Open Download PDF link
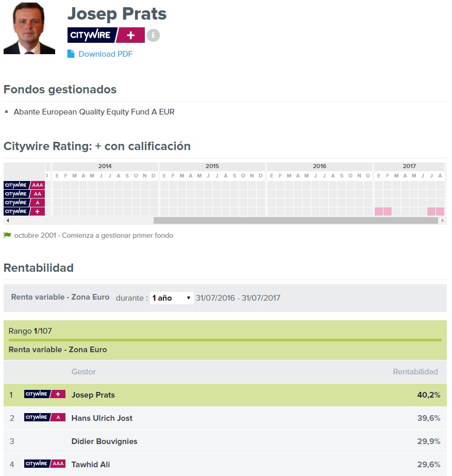The height and width of the screenshot is (476, 452). click(x=106, y=54)
